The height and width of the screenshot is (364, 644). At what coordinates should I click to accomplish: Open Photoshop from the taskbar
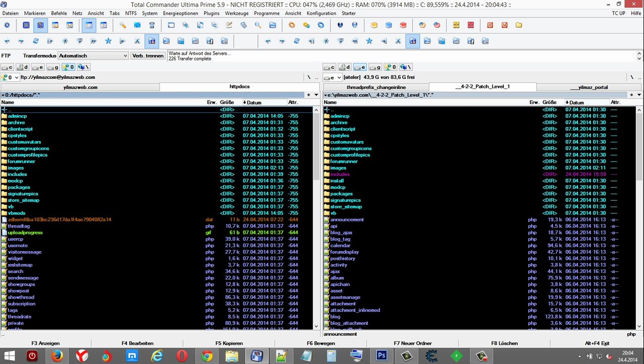pos(381,356)
